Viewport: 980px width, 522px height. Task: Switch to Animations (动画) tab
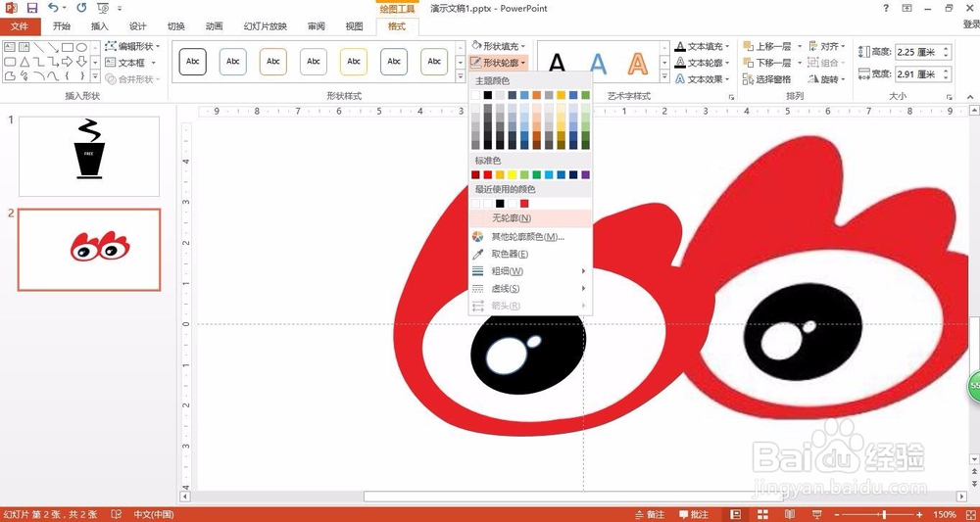(214, 26)
